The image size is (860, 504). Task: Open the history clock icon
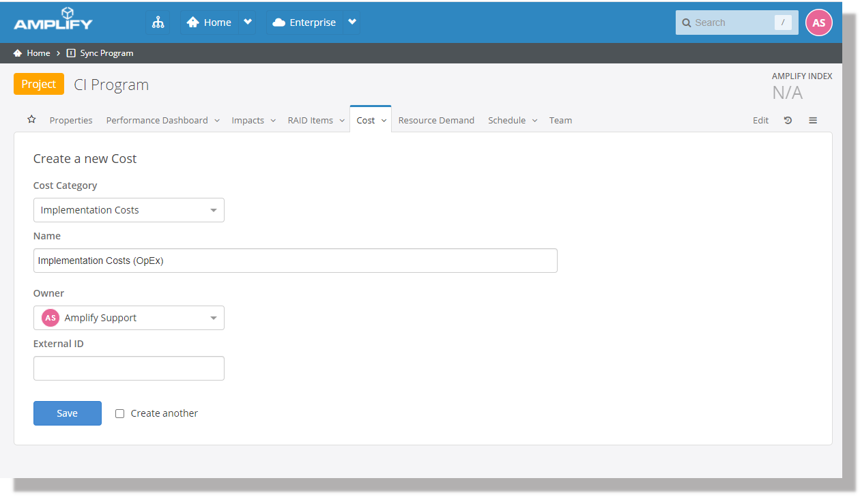pyautogui.click(x=788, y=120)
